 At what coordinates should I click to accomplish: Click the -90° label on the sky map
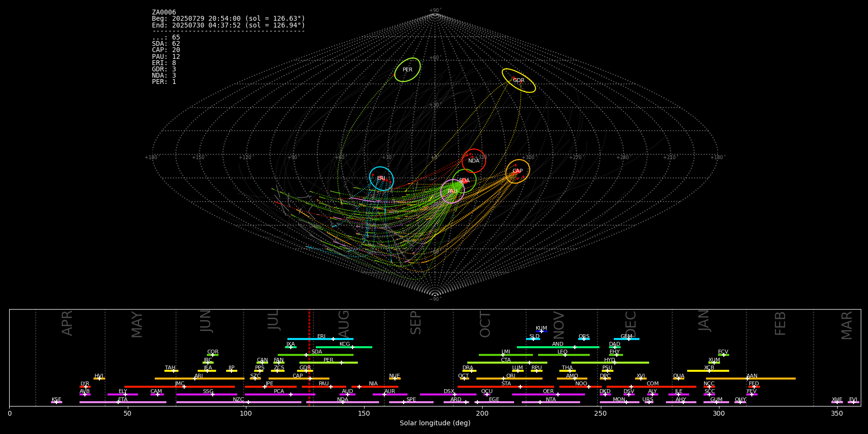point(434,299)
